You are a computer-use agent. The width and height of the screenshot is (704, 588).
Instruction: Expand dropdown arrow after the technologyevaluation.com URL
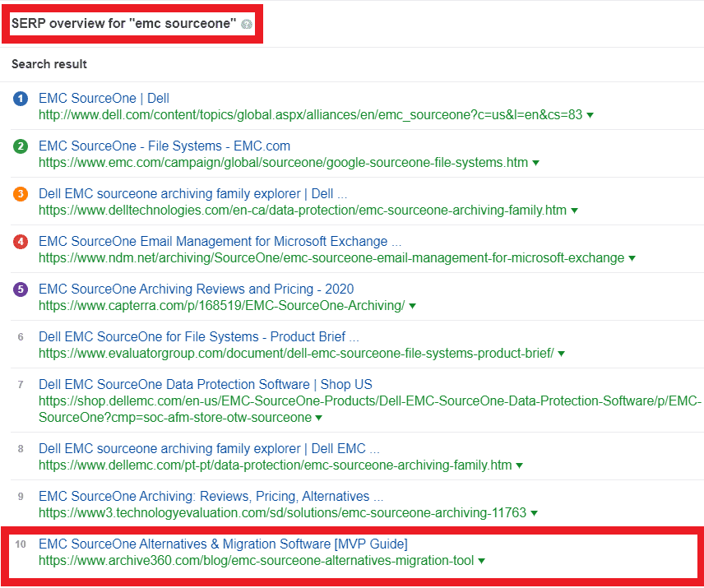point(534,513)
